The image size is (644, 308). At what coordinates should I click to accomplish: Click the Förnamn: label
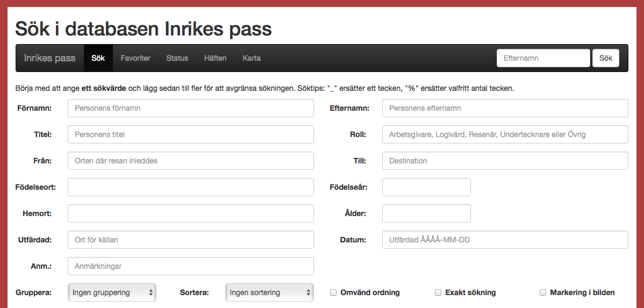point(34,108)
